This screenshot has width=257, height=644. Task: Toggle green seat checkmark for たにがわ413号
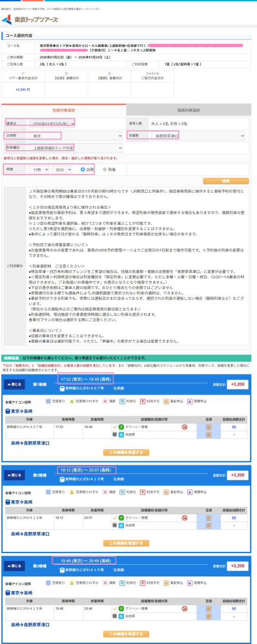pyautogui.click(x=115, y=518)
